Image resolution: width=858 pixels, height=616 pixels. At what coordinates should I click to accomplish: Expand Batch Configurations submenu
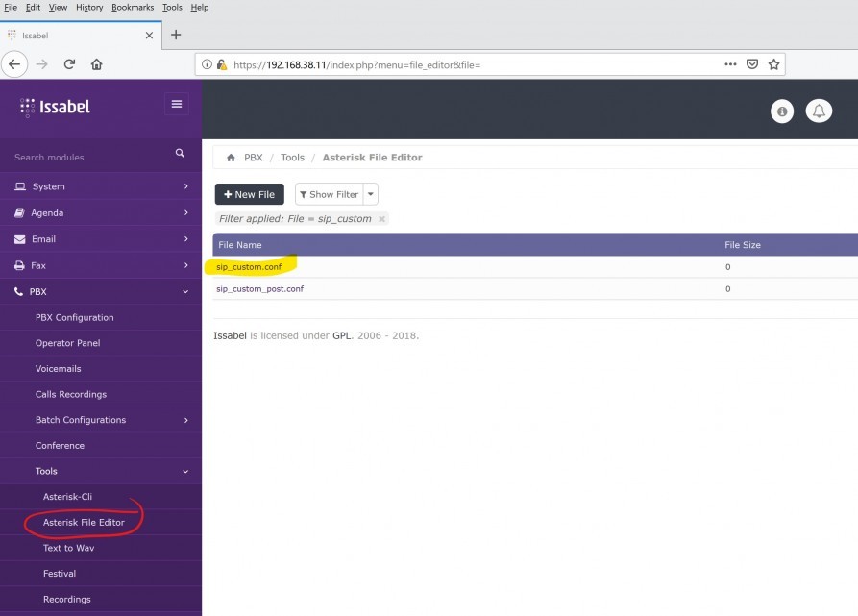coord(101,420)
